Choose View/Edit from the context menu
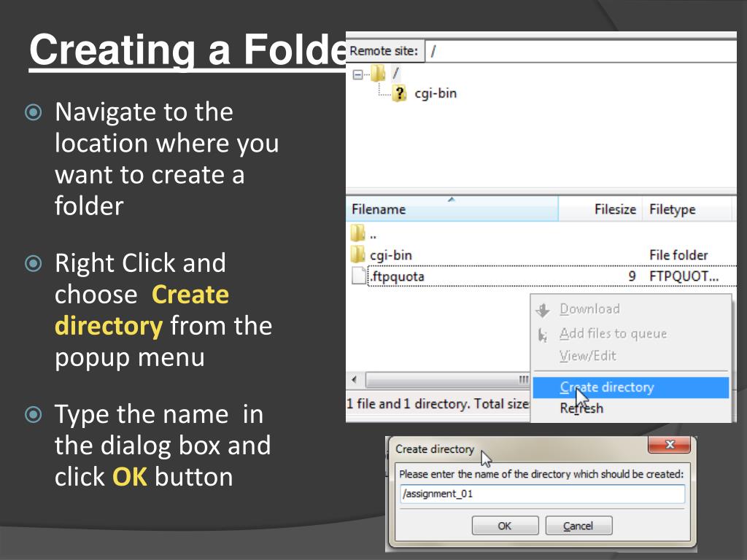 coord(587,356)
